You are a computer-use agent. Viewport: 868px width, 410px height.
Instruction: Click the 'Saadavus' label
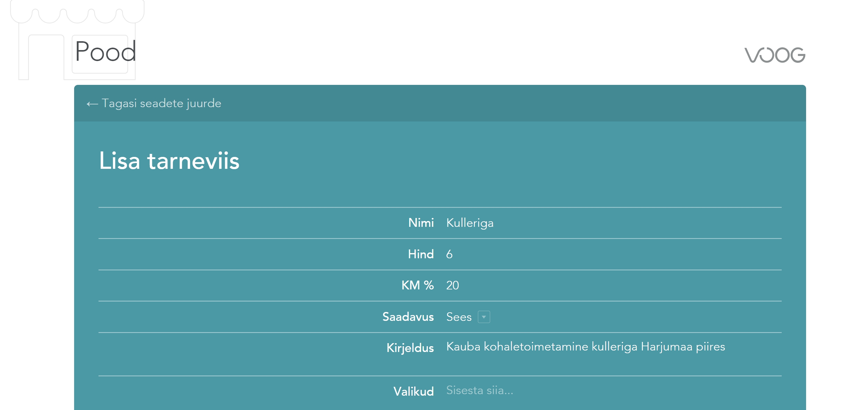[x=408, y=317]
